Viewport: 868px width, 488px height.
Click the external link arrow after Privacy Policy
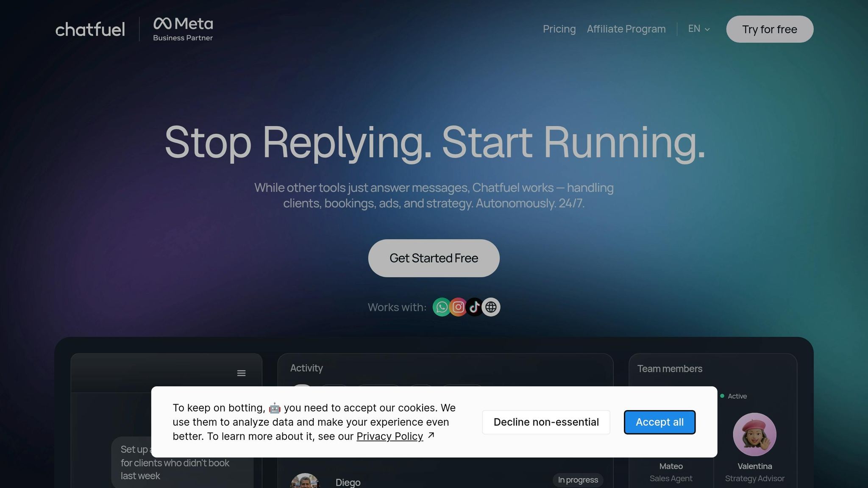[431, 435]
